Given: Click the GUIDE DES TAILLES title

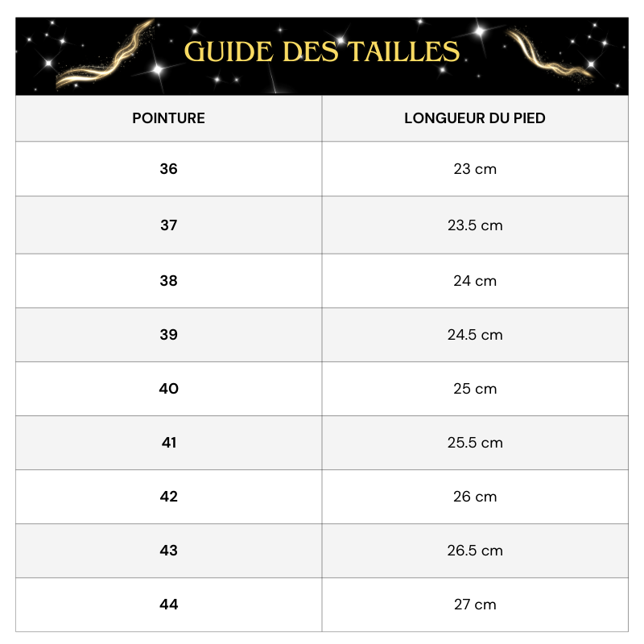Looking at the screenshot, I should (x=322, y=52).
